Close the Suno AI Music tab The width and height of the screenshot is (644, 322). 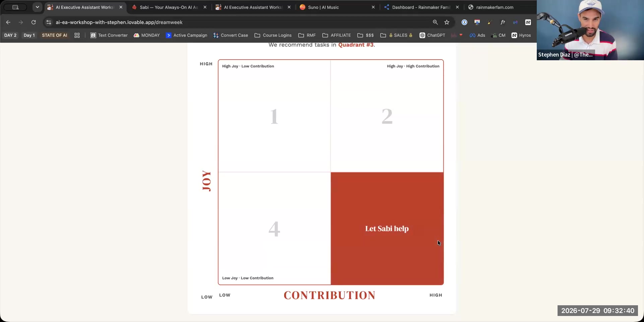tap(373, 7)
